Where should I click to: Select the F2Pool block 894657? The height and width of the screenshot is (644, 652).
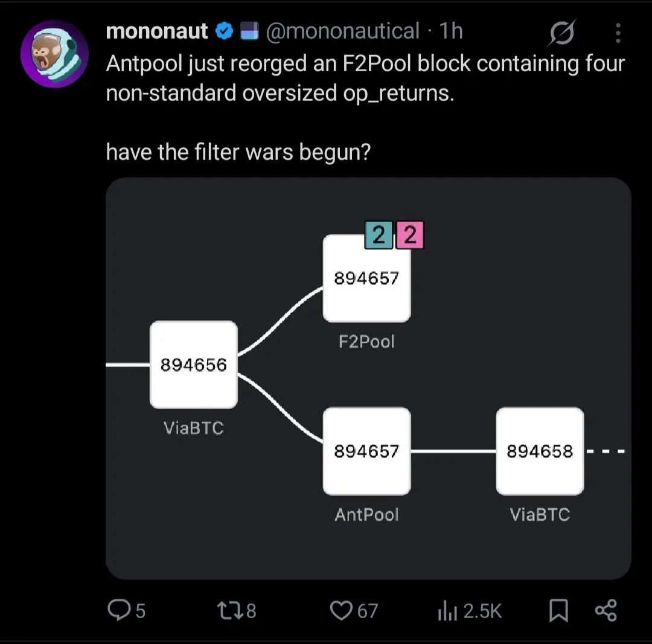point(366,278)
